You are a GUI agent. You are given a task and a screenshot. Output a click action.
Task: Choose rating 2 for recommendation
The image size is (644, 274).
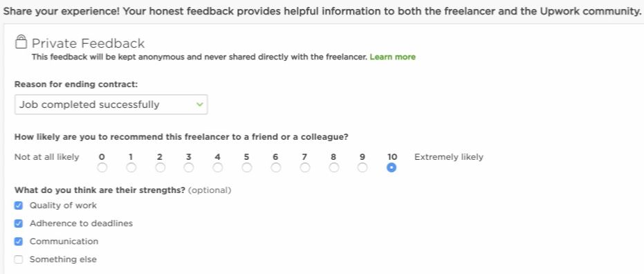point(160,167)
